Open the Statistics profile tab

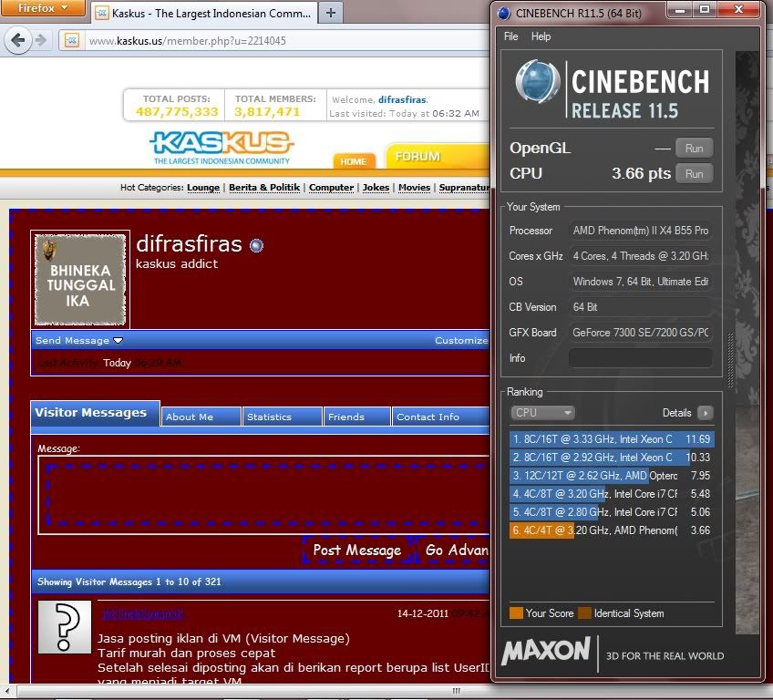click(x=283, y=417)
